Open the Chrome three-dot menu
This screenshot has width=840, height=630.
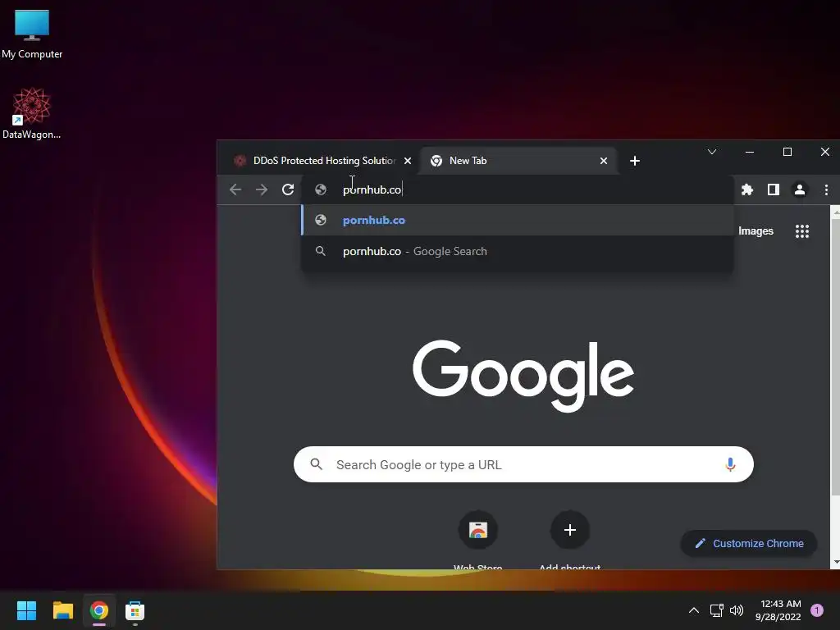coord(826,189)
